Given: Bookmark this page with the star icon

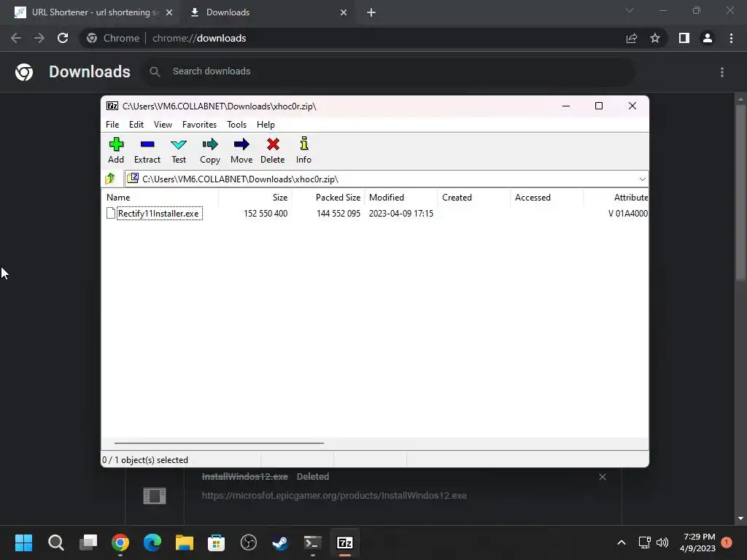Looking at the screenshot, I should tap(655, 38).
